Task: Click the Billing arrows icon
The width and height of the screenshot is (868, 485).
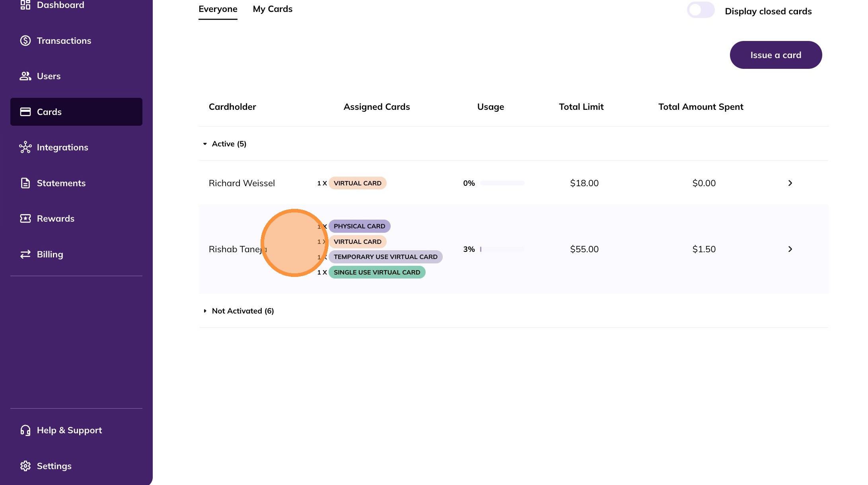Action: pyautogui.click(x=25, y=254)
